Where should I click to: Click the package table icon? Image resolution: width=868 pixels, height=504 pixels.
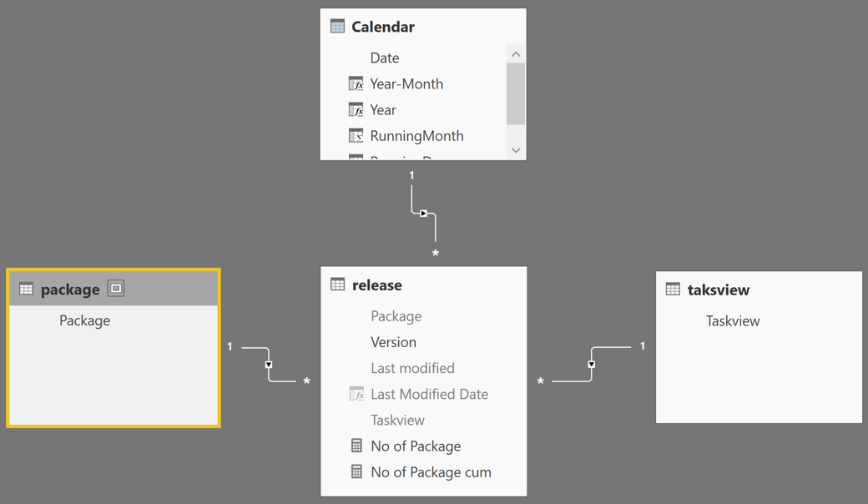26,289
